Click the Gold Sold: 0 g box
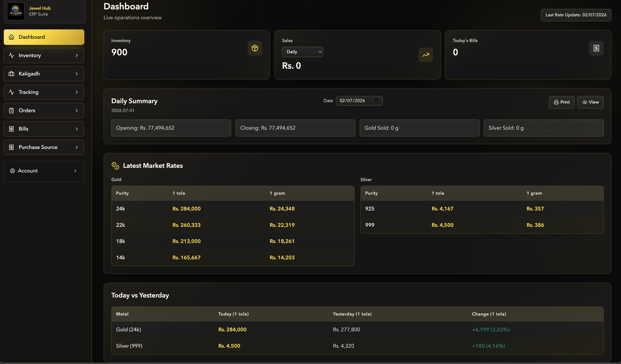The height and width of the screenshot is (364, 621). click(419, 128)
